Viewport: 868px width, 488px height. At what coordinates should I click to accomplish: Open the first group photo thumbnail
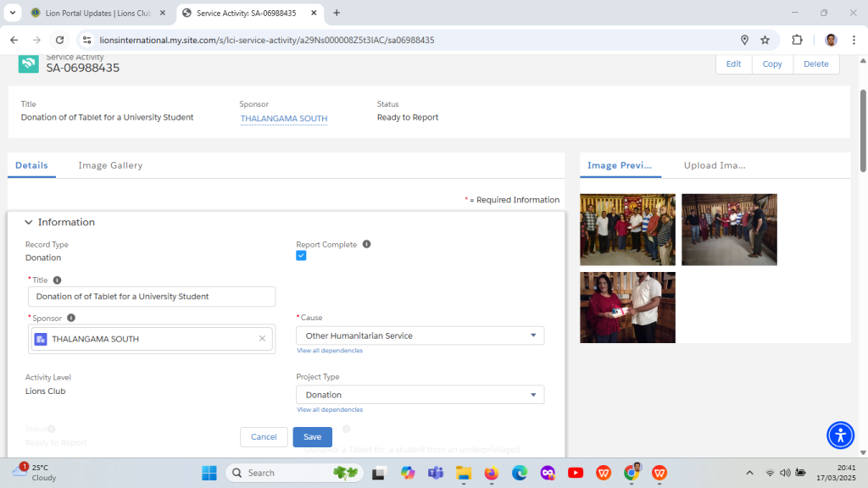coord(628,230)
